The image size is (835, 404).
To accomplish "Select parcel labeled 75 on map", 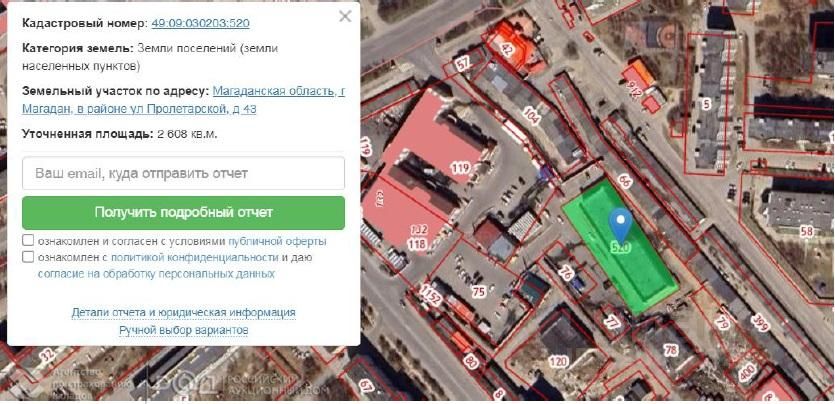I will (479, 291).
